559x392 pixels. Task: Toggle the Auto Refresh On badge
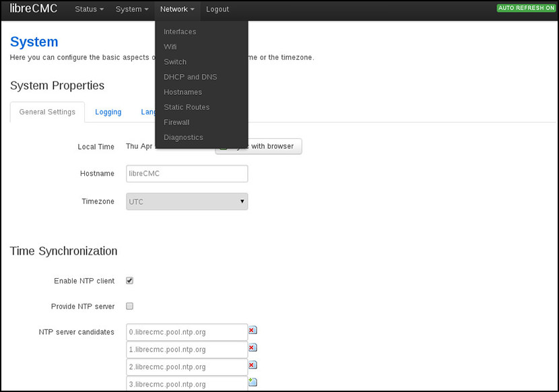pos(526,8)
